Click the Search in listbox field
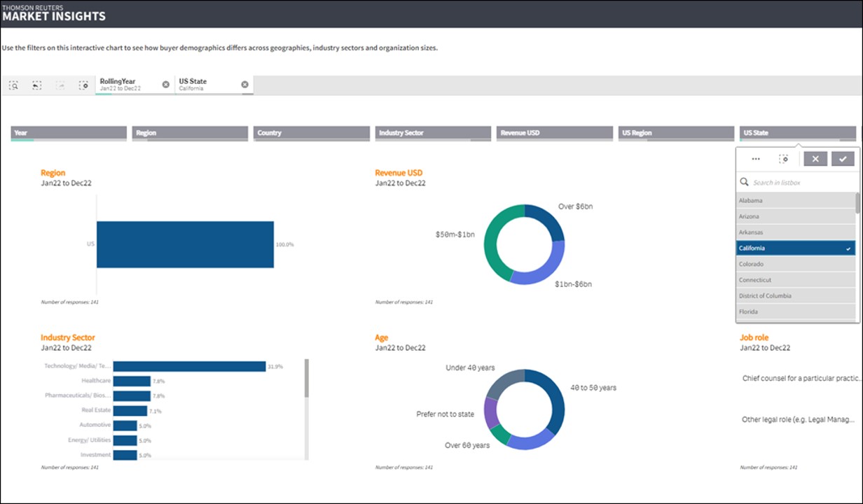The image size is (863, 504). point(799,183)
